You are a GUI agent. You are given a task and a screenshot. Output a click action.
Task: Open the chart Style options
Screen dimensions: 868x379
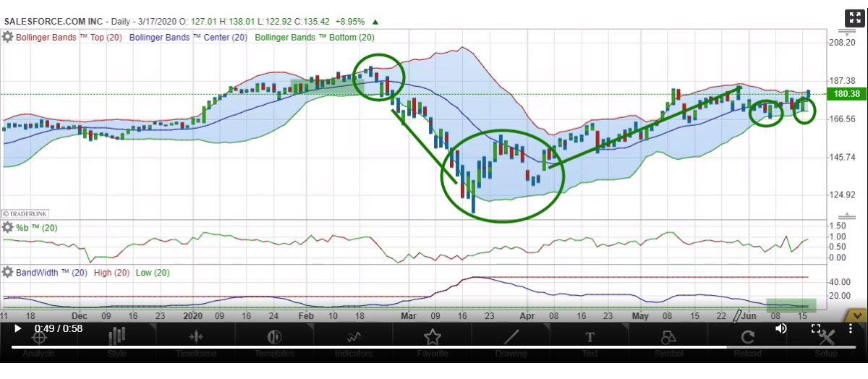click(116, 342)
